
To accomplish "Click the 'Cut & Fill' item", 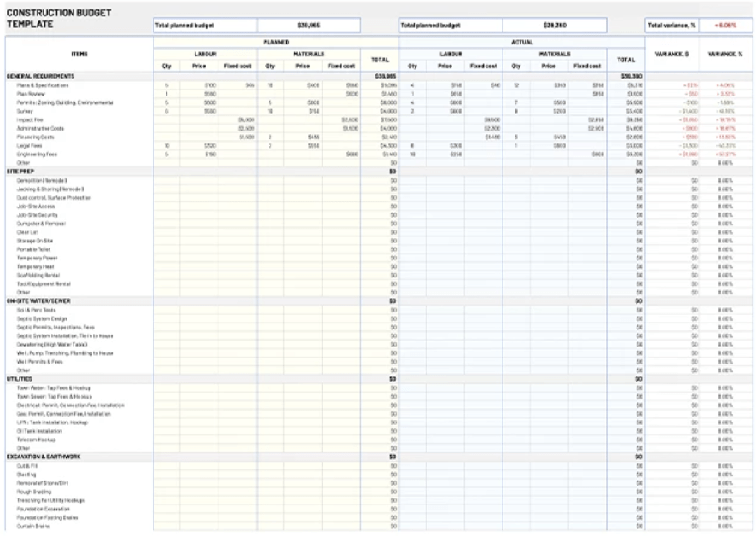I will click(26, 466).
